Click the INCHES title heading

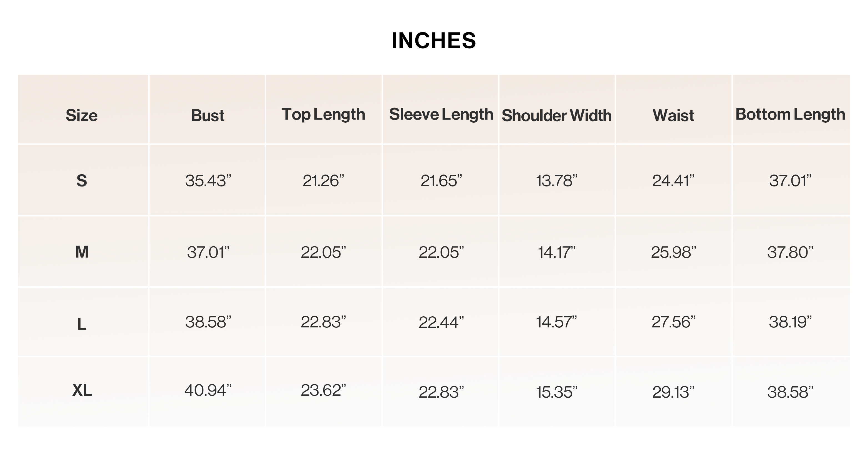[x=434, y=41]
